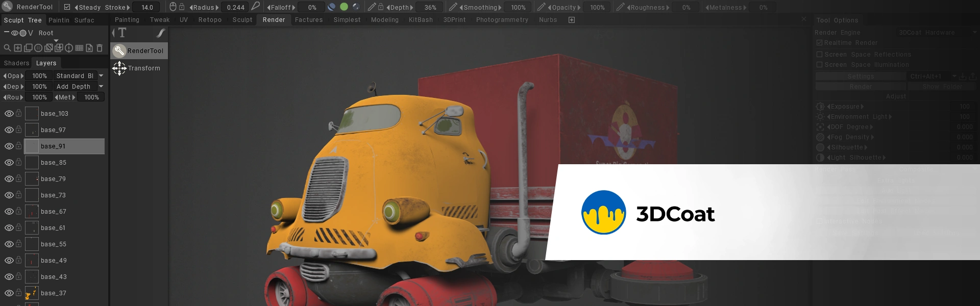
Task: Open the Standard Blend mode dropdown
Action: pos(101,76)
